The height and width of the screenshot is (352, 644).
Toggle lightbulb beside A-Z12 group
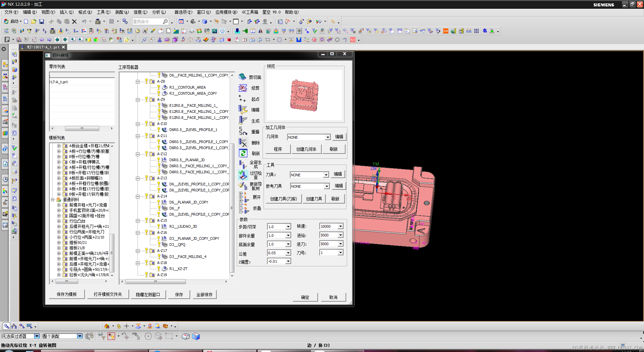[x=146, y=154]
